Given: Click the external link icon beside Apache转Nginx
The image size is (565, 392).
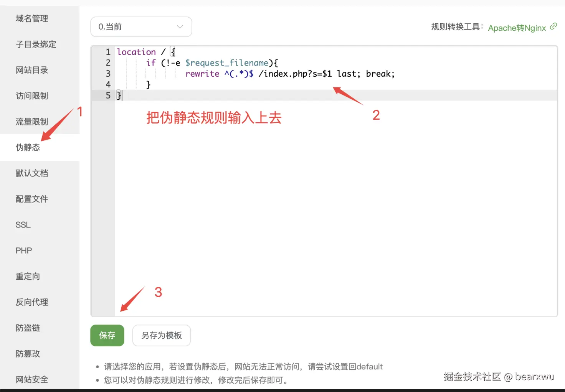Looking at the screenshot, I should pyautogui.click(x=553, y=26).
